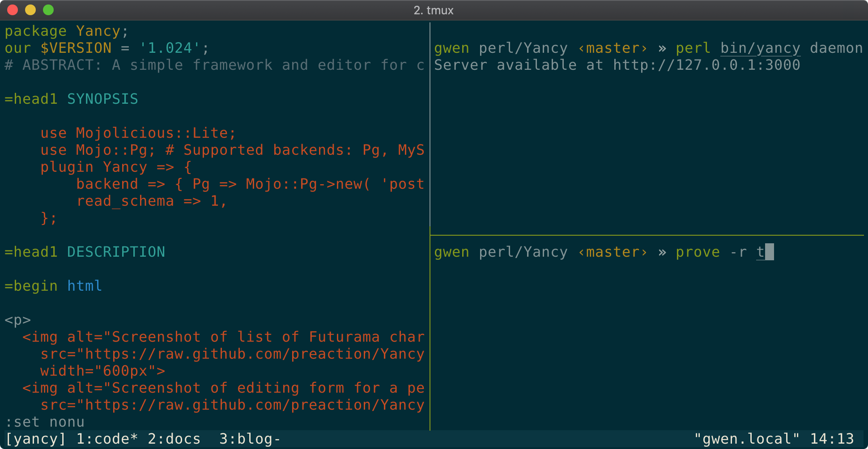Click the 'bin/yancy' path in top-right pane
This screenshot has height=449, width=868.
[760, 48]
